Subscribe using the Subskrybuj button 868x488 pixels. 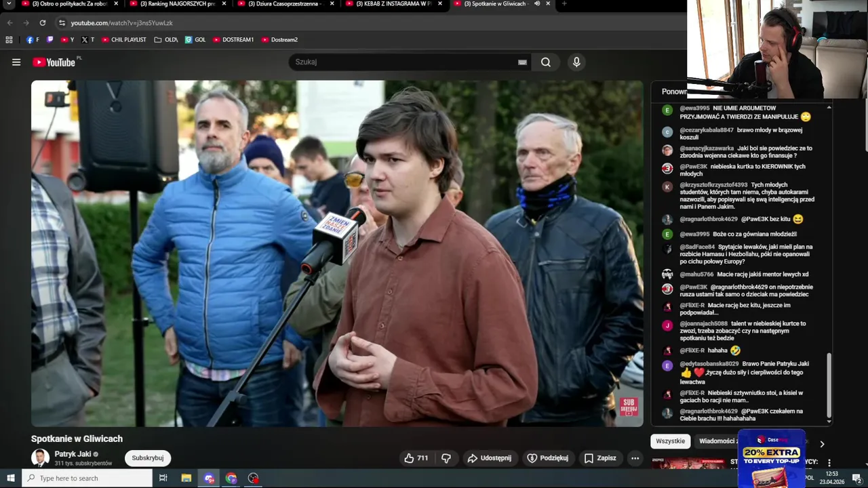[148, 458]
